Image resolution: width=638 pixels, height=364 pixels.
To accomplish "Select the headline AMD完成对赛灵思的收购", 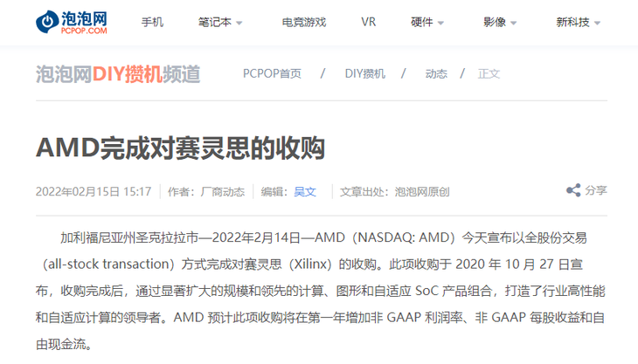I will (180, 148).
